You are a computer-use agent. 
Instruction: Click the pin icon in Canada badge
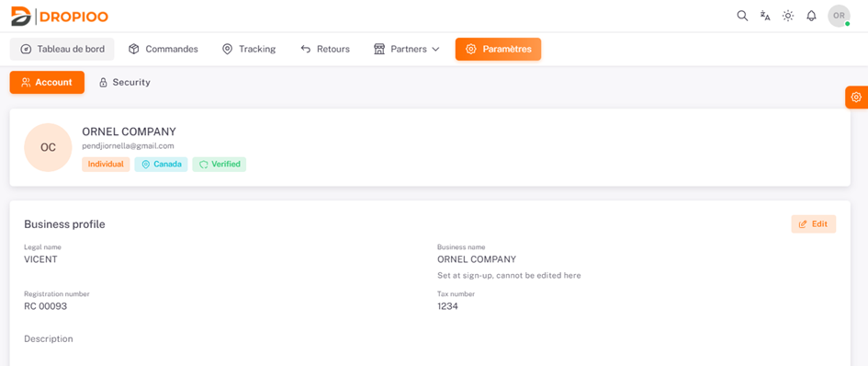[x=146, y=165]
